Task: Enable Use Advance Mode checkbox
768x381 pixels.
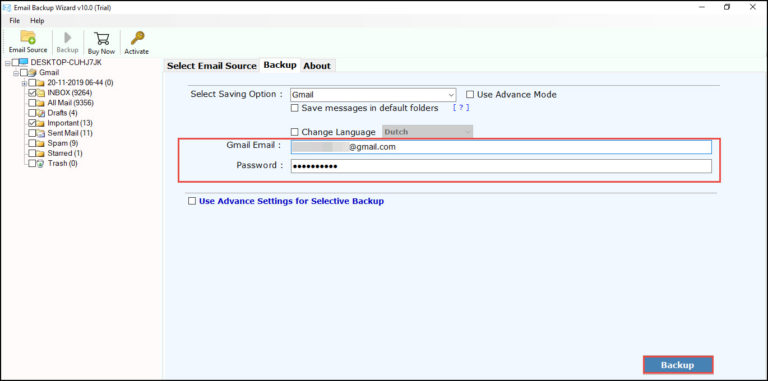Action: (470, 95)
